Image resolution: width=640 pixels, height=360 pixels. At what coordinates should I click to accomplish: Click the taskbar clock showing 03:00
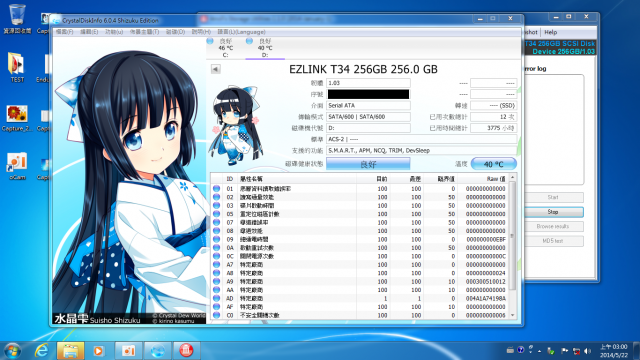pos(613,351)
